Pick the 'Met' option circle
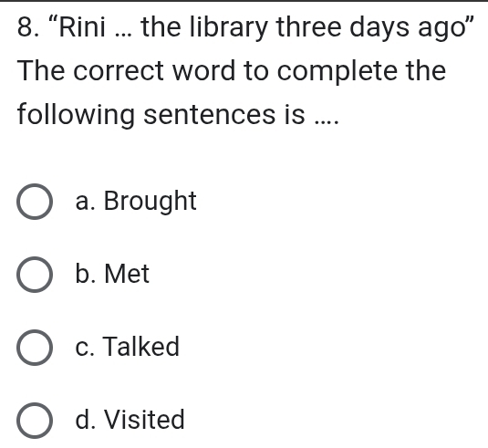Image resolution: width=488 pixels, height=448 pixels. click(35, 275)
